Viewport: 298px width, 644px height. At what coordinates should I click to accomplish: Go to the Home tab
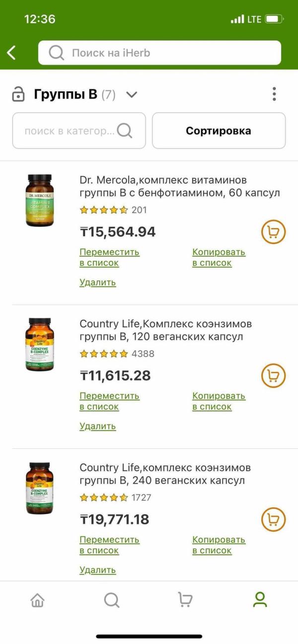pyautogui.click(x=37, y=600)
